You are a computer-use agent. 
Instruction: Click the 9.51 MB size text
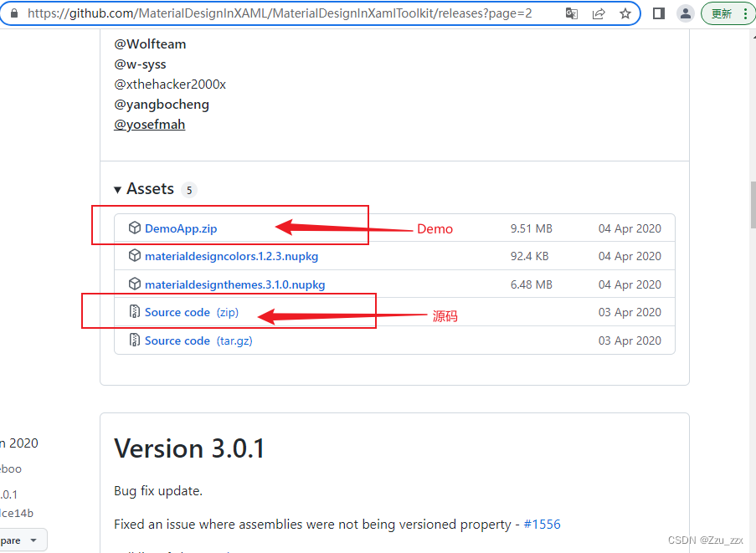point(532,228)
